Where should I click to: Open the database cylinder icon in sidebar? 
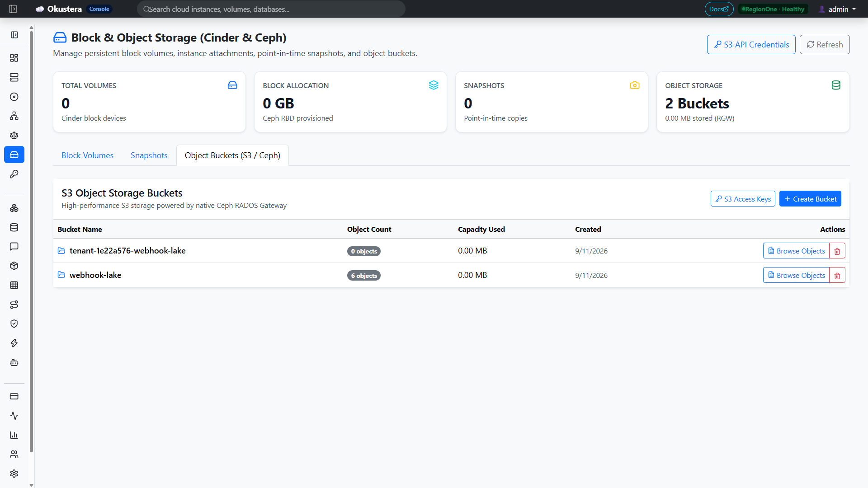(x=14, y=227)
